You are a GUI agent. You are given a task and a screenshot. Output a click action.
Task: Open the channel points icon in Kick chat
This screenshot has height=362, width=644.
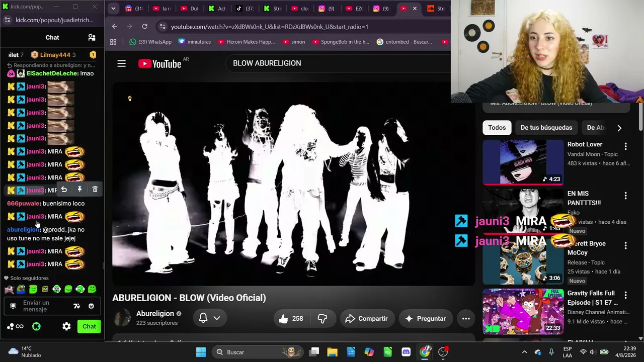(x=15, y=326)
